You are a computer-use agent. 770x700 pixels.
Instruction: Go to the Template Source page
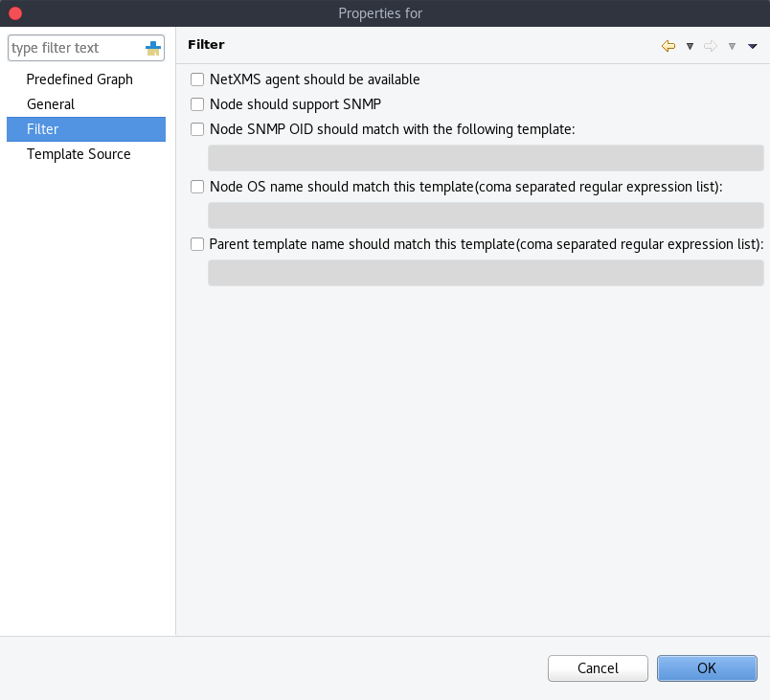point(79,154)
